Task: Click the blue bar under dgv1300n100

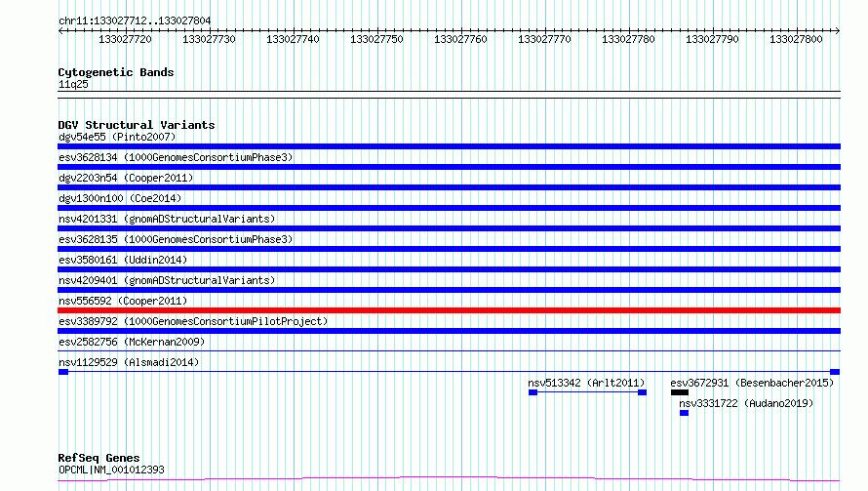Action: click(x=449, y=208)
